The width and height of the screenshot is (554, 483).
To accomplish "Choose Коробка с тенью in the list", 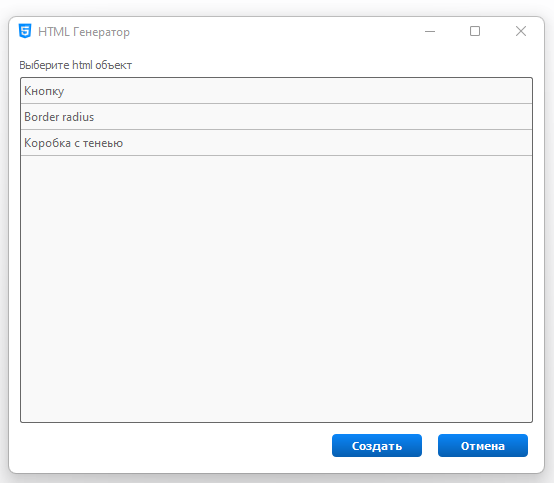I will click(x=276, y=143).
